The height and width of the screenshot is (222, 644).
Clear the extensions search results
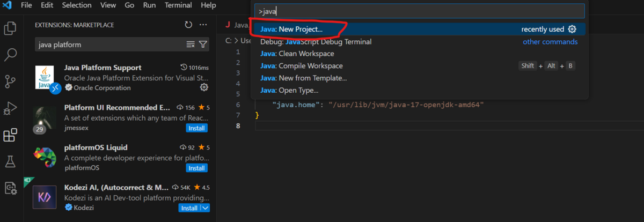pyautogui.click(x=190, y=45)
